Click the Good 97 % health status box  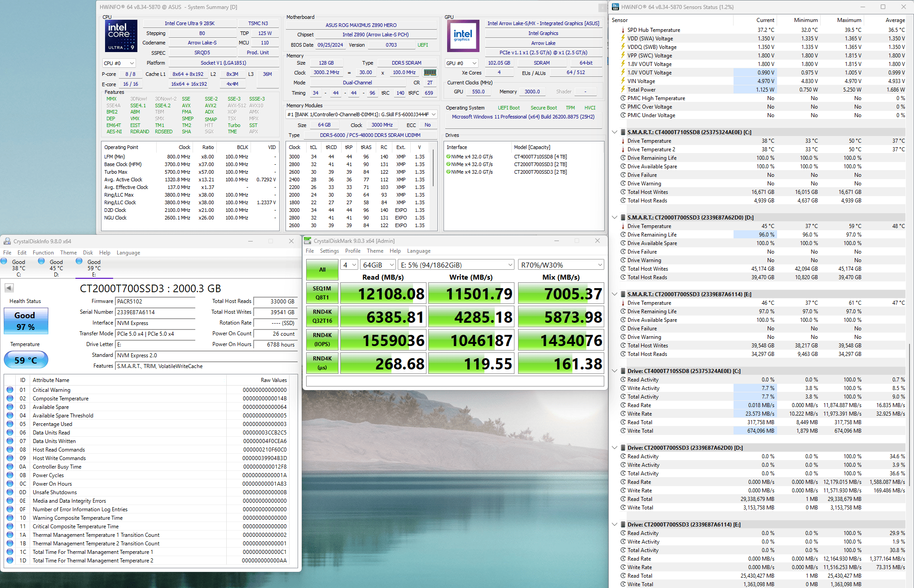[26, 321]
